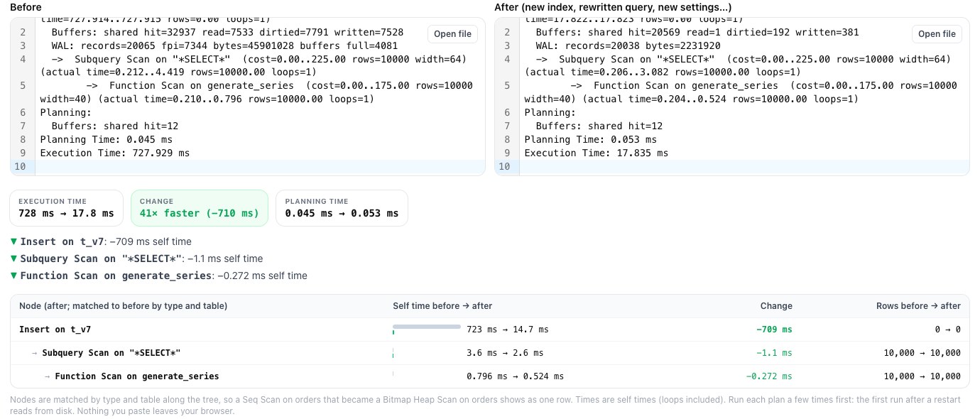This screenshot has height=419, width=980.
Task: Click the green triangle beside Function Scan summary
Action: click(14, 276)
